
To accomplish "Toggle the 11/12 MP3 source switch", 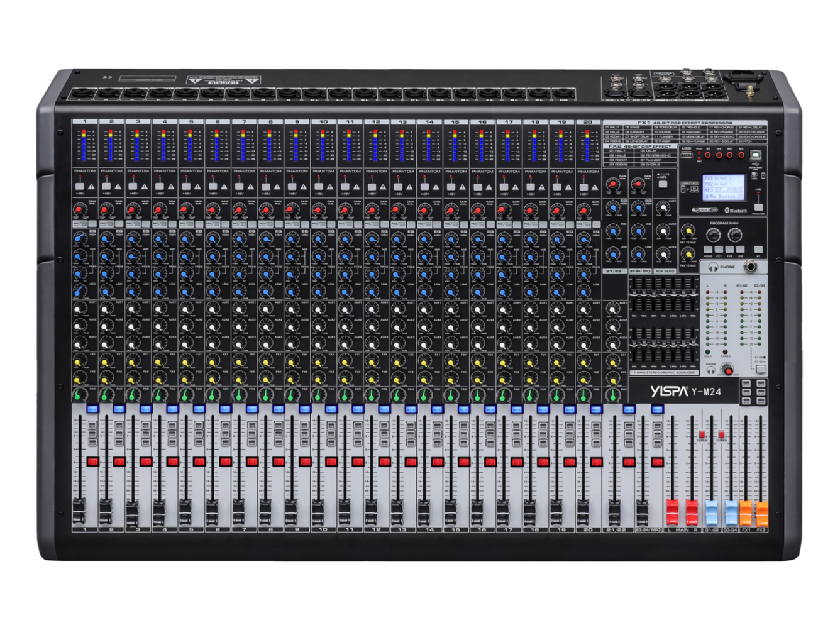I will 662,184.
